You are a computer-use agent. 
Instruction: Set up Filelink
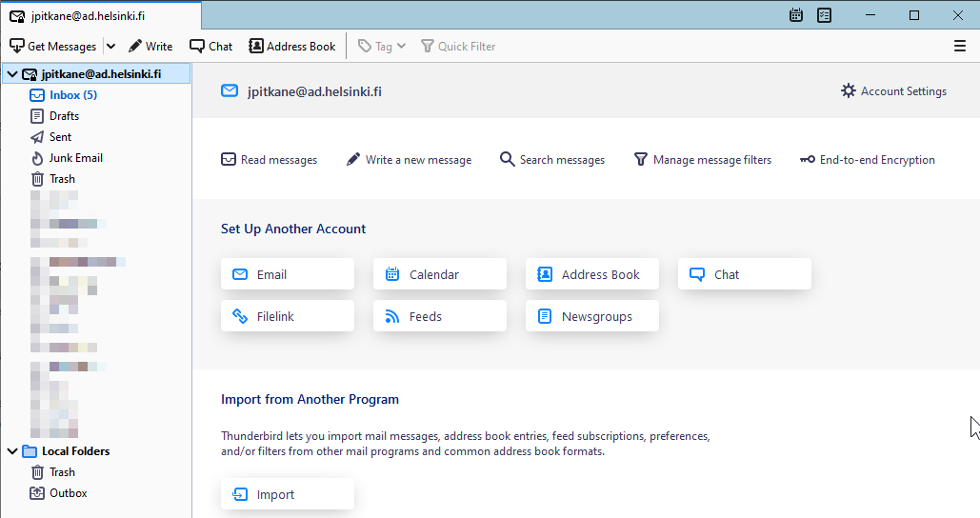(288, 316)
